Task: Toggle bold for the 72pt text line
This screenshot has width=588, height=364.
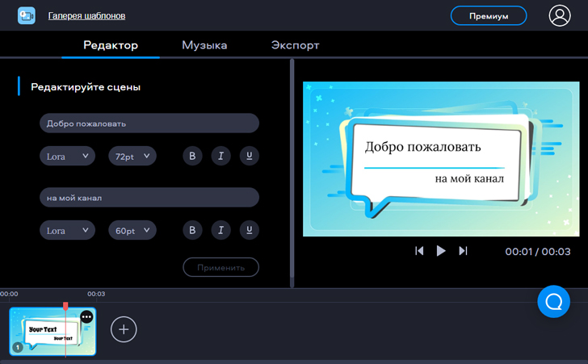Action: (192, 157)
